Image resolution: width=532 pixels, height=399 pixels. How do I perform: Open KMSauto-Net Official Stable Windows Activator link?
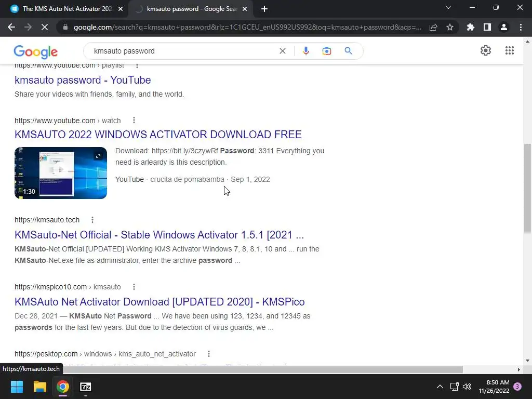click(159, 235)
